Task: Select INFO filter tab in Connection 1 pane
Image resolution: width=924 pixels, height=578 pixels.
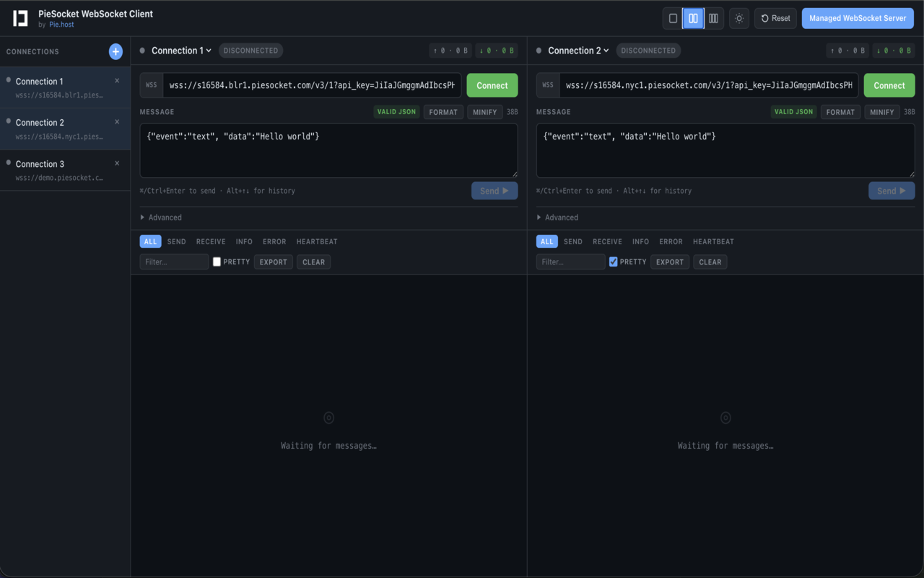Action: tap(244, 241)
